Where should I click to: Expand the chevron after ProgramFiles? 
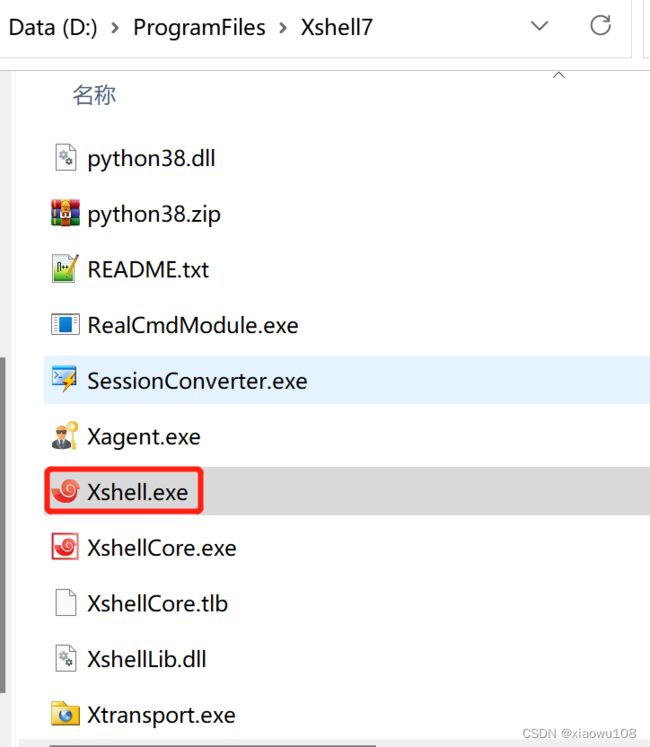coord(283,28)
